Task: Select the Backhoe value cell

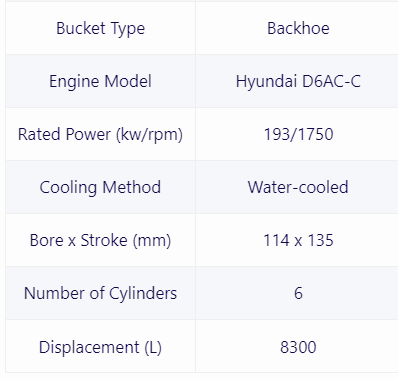Action: click(298, 28)
